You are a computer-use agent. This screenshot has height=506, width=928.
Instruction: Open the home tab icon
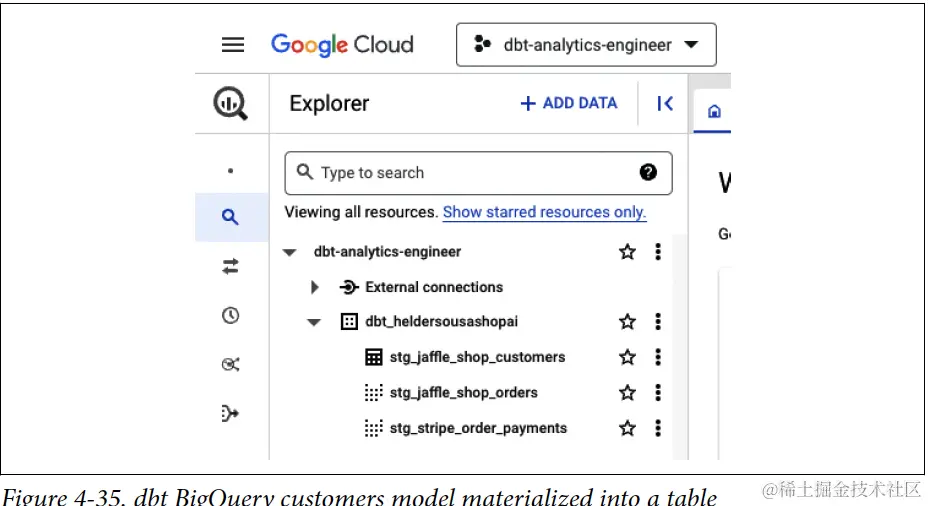(x=714, y=112)
